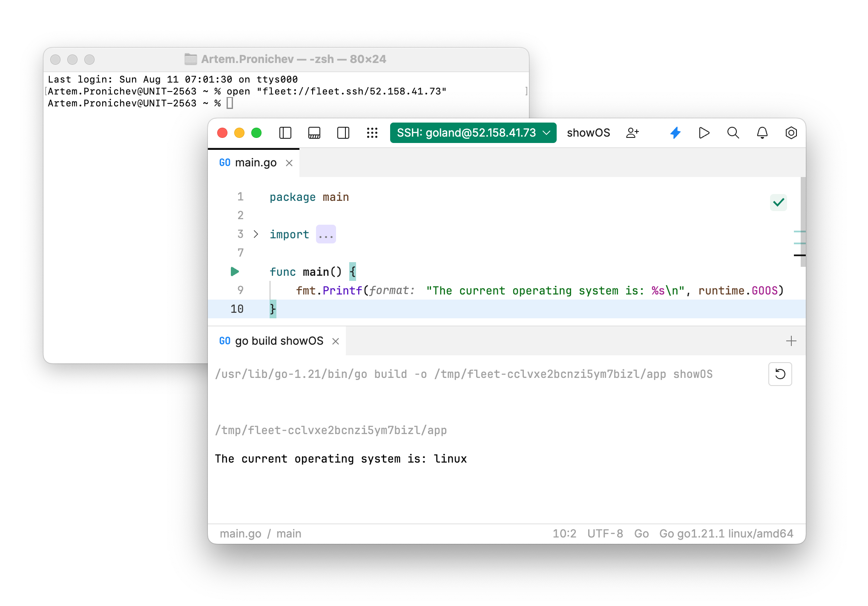This screenshot has height=606, width=868.
Task: Enable Smart Mode lightning icon
Action: 675,133
